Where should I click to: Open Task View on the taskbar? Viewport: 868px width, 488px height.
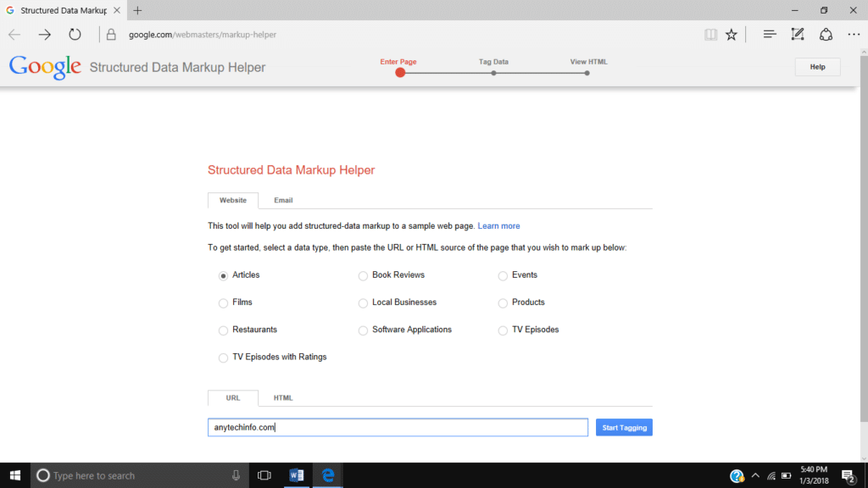(x=264, y=475)
